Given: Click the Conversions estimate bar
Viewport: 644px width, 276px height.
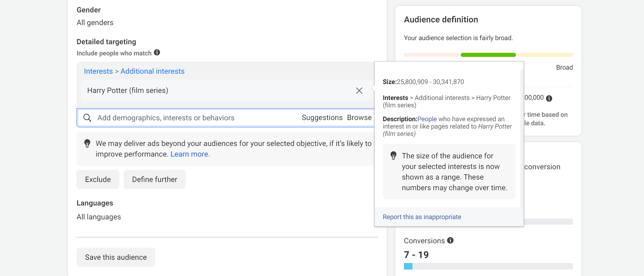Looking at the screenshot, I should pyautogui.click(x=488, y=266).
